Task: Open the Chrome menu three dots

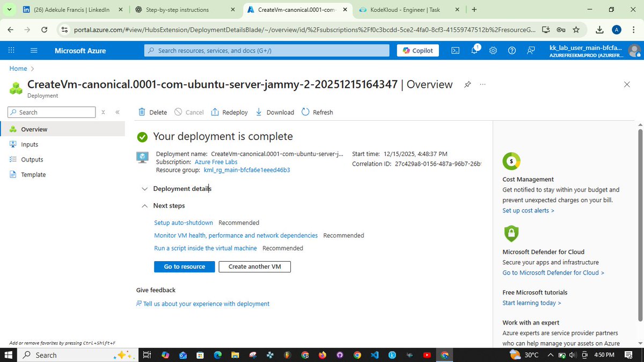Action: (634, 30)
